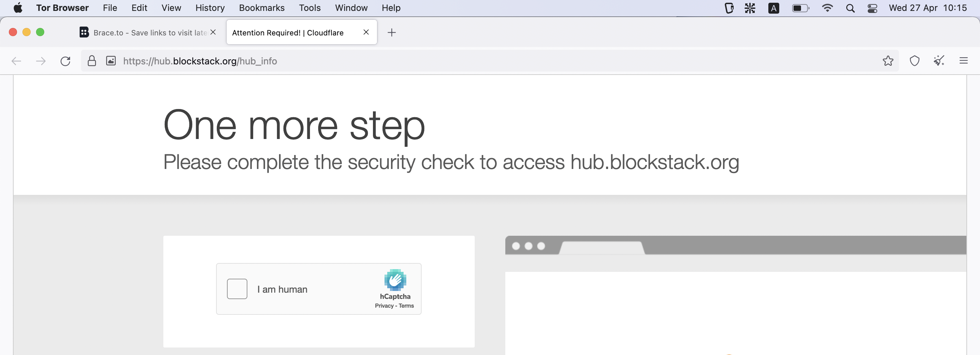This screenshot has width=980, height=355.
Task: Click the snowflake-style menu bar icon
Action: [x=749, y=8]
